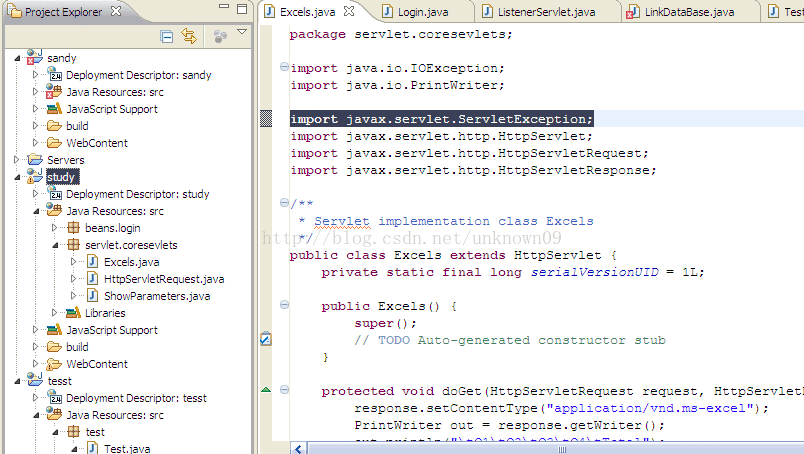Viewport: 804px width, 454px height.
Task: Click Deployment Descriptor: study icon
Action: click(54, 193)
